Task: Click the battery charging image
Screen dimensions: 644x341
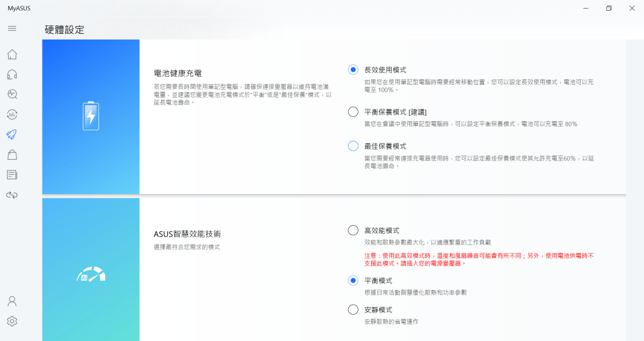Action: click(x=91, y=116)
